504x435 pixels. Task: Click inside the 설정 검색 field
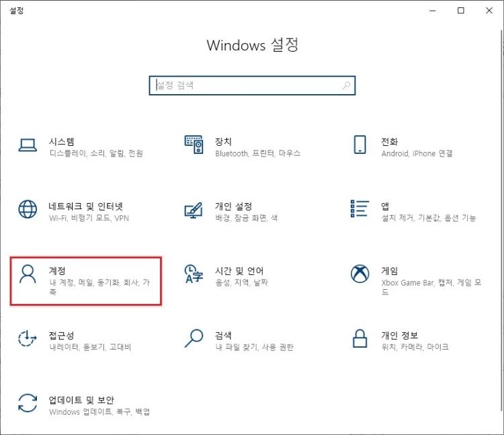pyautogui.click(x=252, y=85)
